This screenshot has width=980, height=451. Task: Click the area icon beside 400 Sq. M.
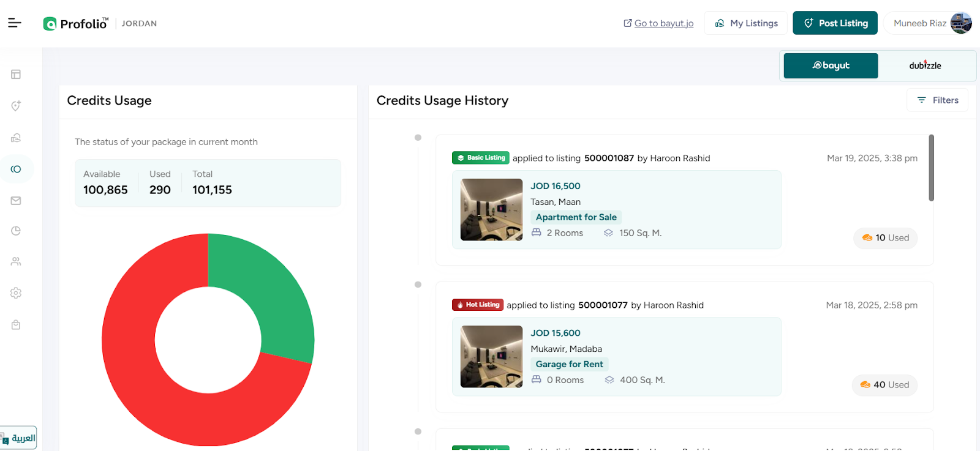609,379
